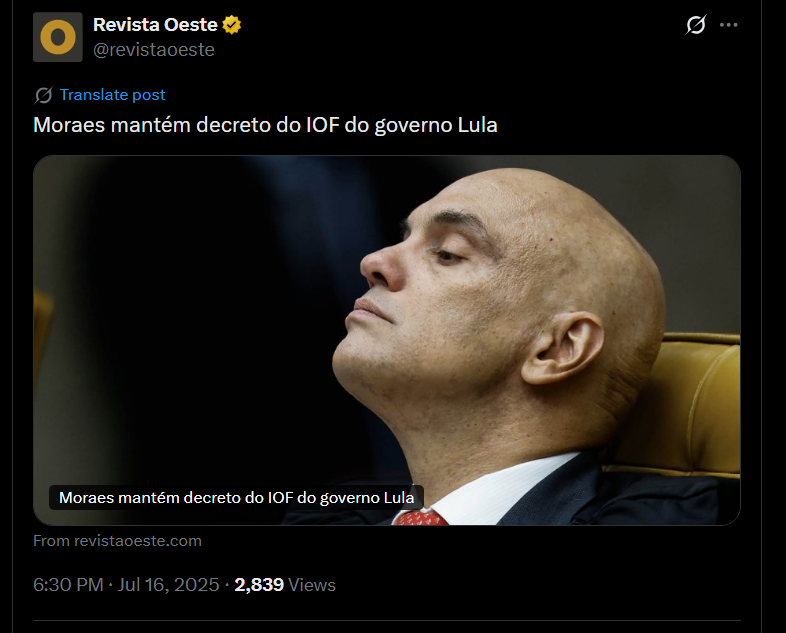Open the Revista Oeste display name
This screenshot has height=633, width=786.
point(155,25)
